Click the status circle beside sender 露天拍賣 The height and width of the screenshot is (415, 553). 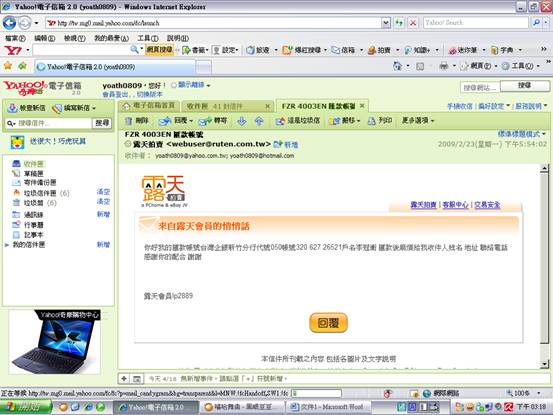tap(128, 144)
